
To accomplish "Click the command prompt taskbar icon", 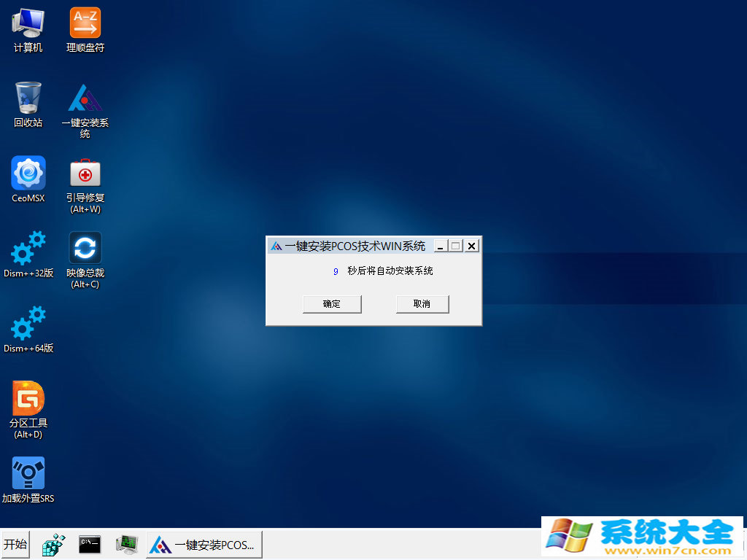I will pyautogui.click(x=89, y=544).
